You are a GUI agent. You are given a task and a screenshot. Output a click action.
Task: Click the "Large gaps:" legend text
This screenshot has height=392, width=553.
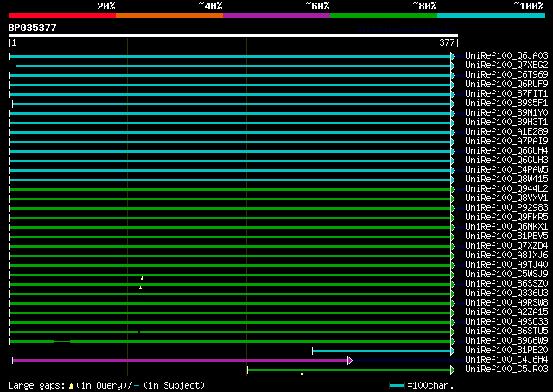(x=36, y=385)
